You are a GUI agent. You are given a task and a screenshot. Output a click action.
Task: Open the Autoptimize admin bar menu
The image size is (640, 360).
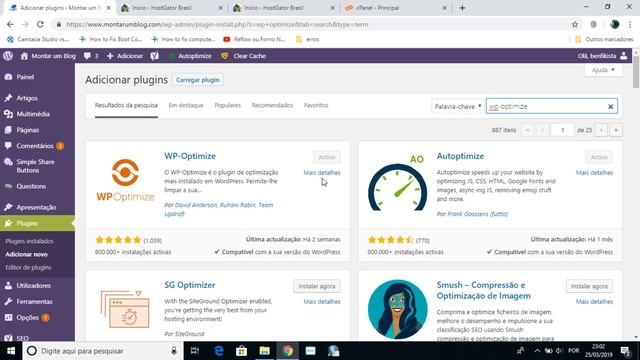190,56
